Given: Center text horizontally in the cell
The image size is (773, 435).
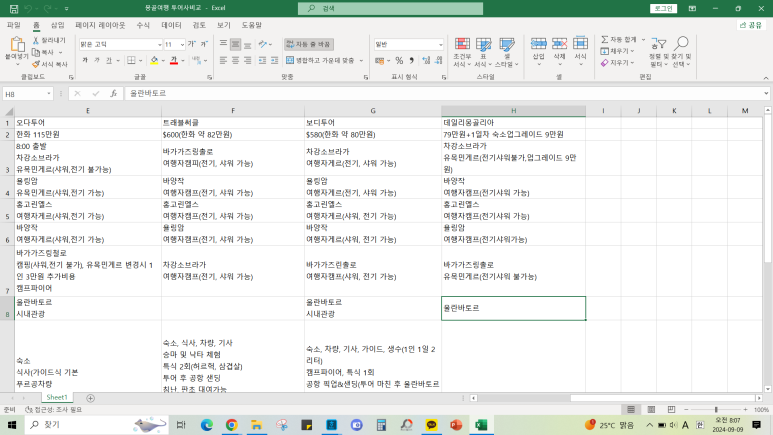Looking at the screenshot, I should 236,60.
